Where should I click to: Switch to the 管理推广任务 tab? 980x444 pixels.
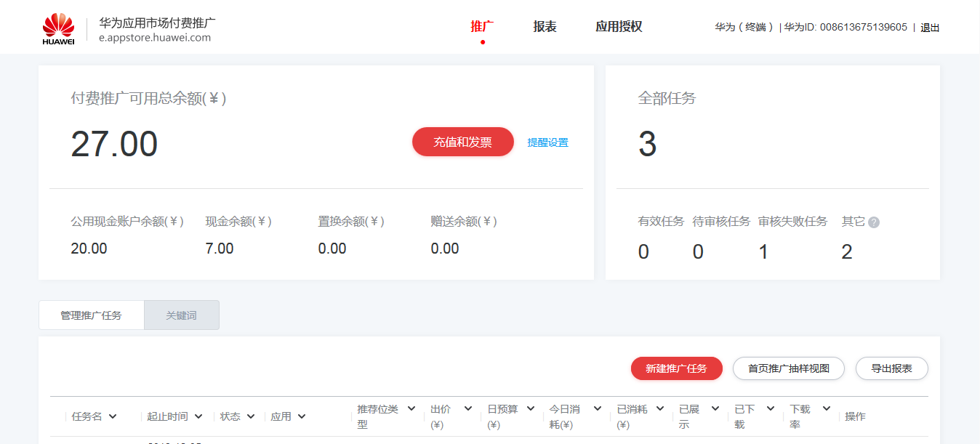pyautogui.click(x=92, y=315)
